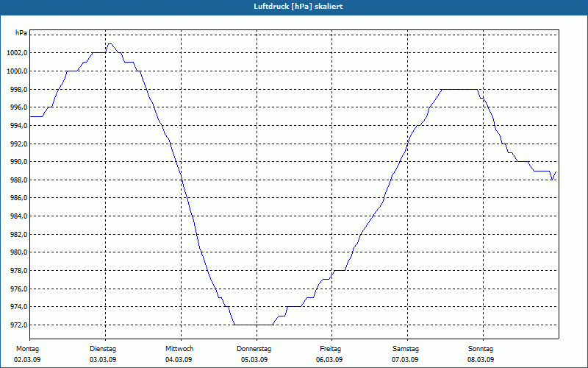Click the 978,0 axis value
588x368 pixels.
[19, 271]
